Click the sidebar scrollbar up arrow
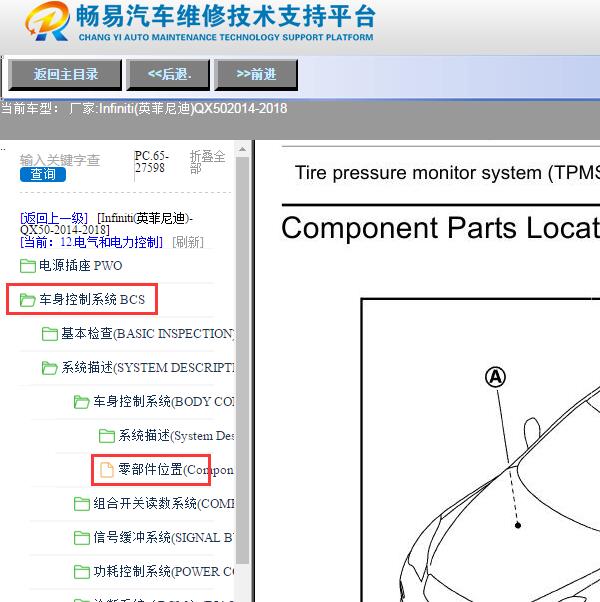 [242, 150]
